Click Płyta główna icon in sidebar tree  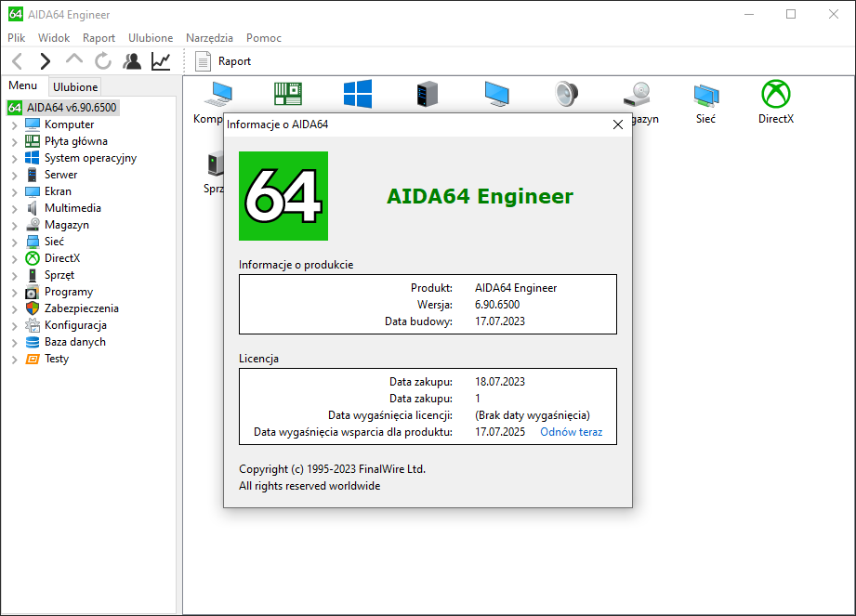click(x=33, y=141)
